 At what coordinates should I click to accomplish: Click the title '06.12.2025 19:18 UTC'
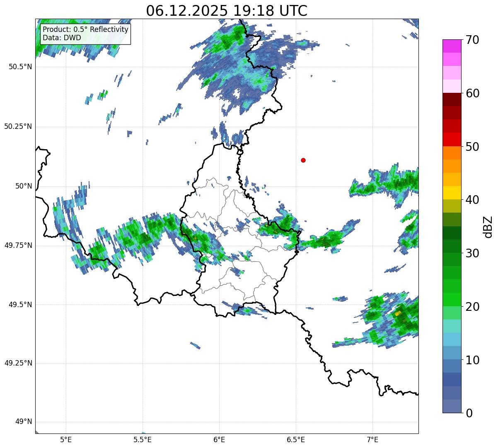(x=227, y=11)
